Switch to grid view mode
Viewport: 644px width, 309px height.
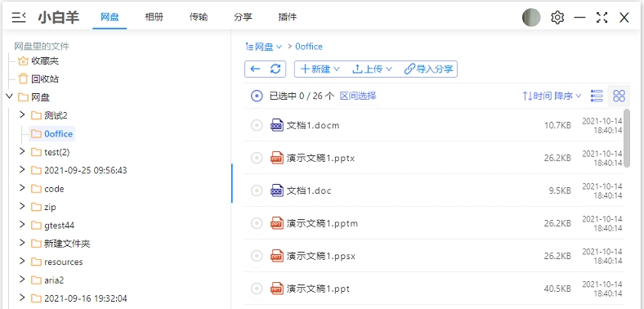coord(619,96)
